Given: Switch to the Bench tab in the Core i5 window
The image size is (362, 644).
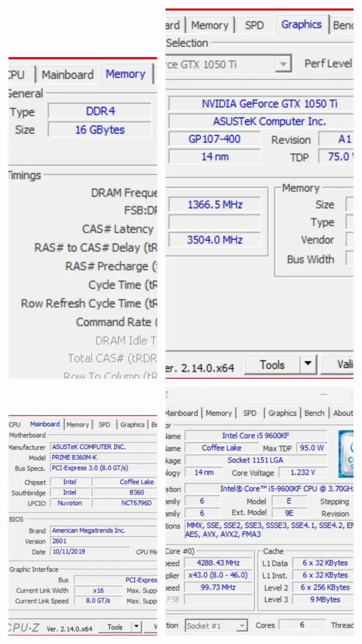Looking at the screenshot, I should pyautogui.click(x=314, y=413).
